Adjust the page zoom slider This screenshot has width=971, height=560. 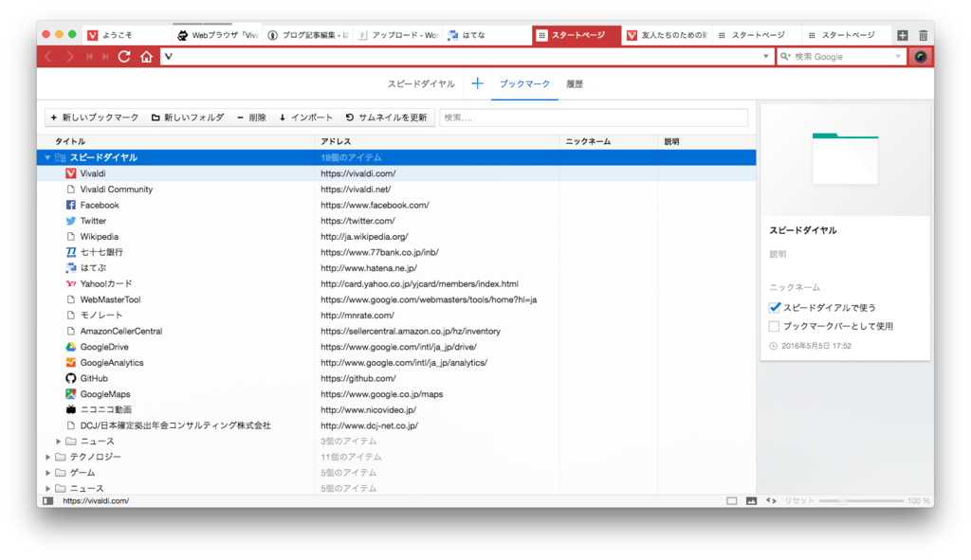click(x=861, y=500)
